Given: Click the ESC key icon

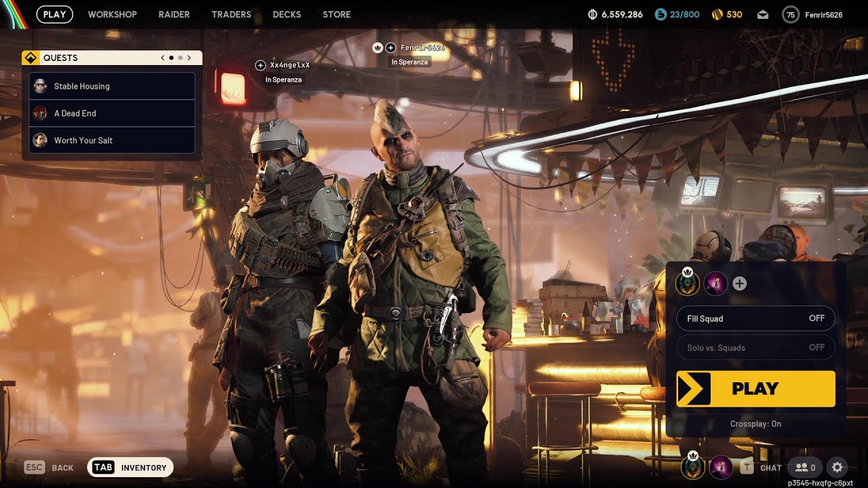Looking at the screenshot, I should (35, 467).
